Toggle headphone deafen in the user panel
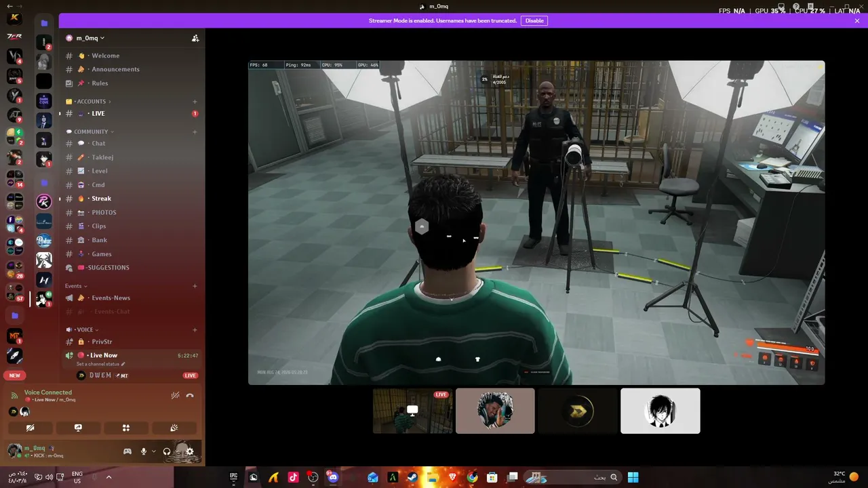The width and height of the screenshot is (868, 488). (x=167, y=451)
